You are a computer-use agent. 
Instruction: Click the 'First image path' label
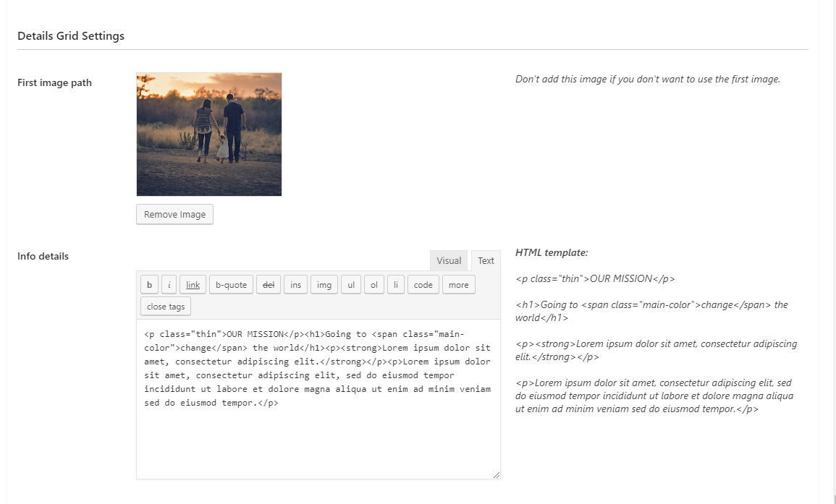[54, 82]
